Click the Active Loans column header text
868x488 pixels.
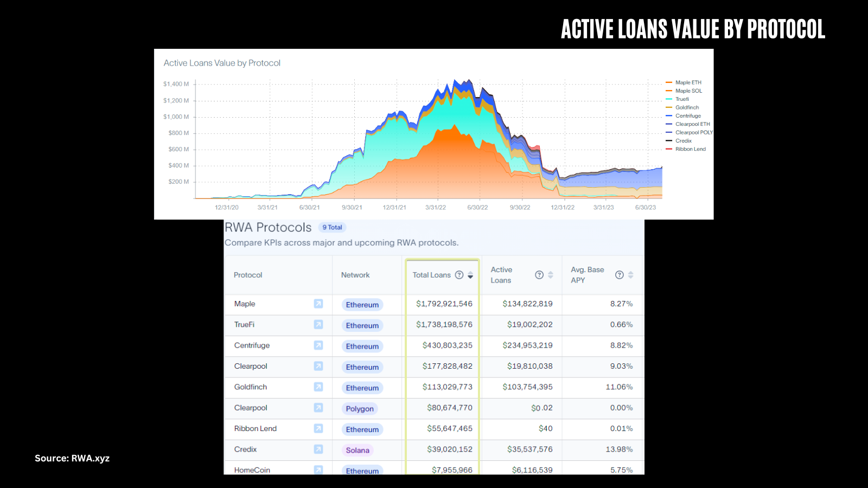pos(501,275)
